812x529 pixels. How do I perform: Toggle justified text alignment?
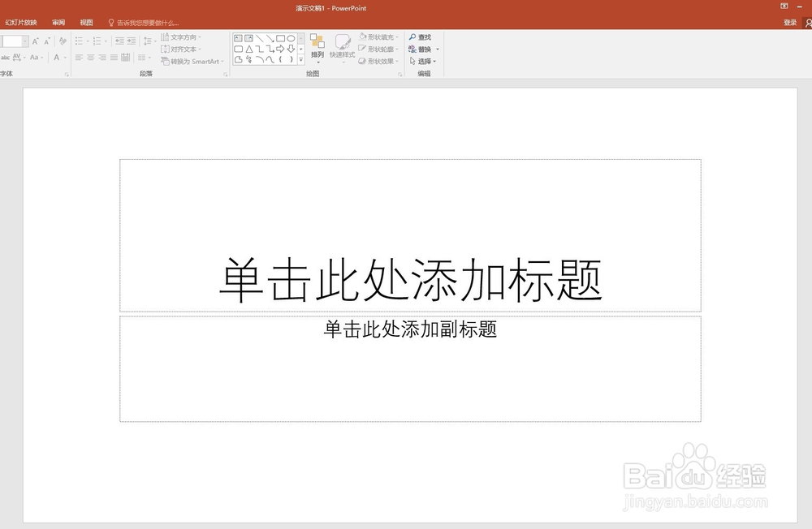click(x=114, y=57)
